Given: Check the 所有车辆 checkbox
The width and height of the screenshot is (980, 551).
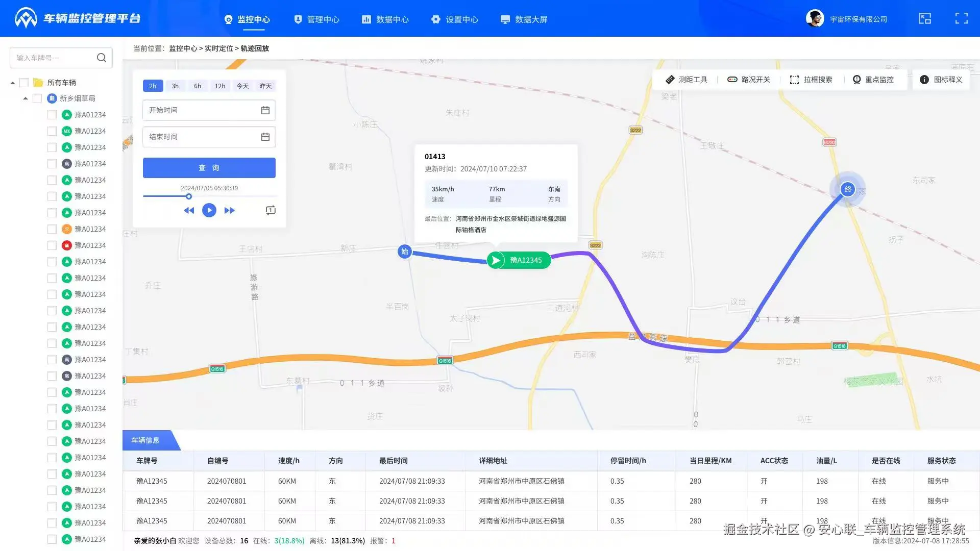Looking at the screenshot, I should click(x=24, y=83).
